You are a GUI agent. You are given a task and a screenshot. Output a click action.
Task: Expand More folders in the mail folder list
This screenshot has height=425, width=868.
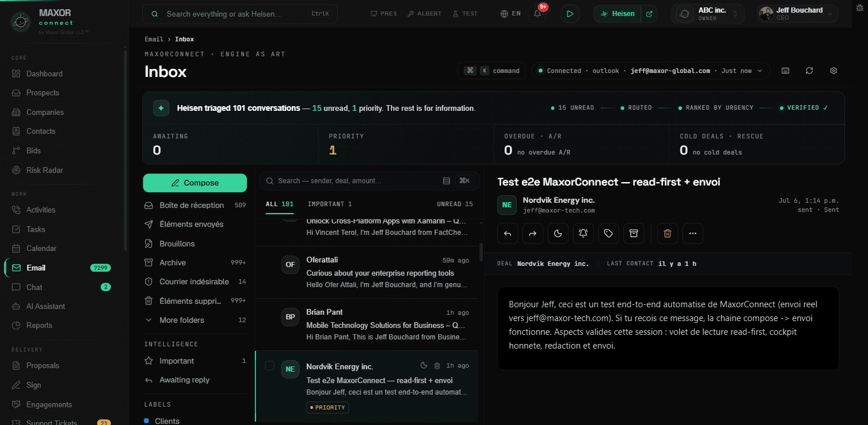coord(195,320)
